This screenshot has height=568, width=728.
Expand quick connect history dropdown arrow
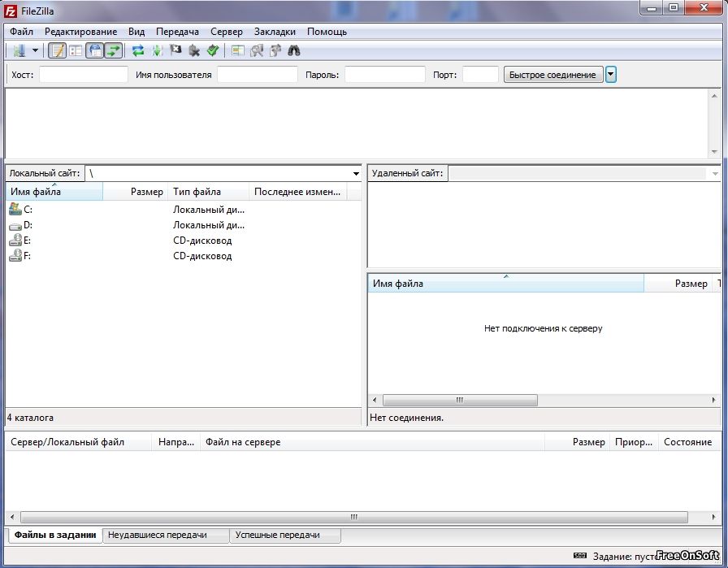coord(610,75)
